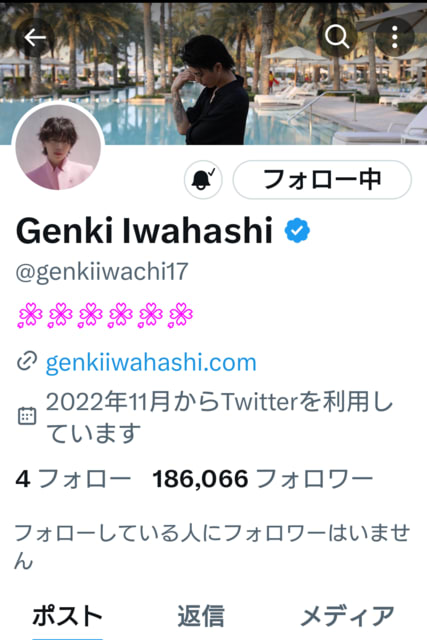Image resolution: width=427 pixels, height=640 pixels.
Task: Click the link chain icon
Action: [x=27, y=361]
